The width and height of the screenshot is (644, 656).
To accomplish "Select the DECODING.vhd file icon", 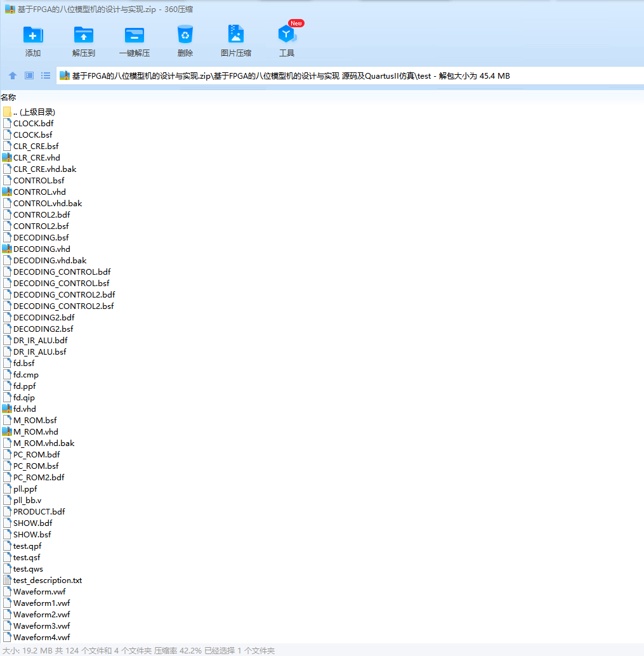I will 7,249.
